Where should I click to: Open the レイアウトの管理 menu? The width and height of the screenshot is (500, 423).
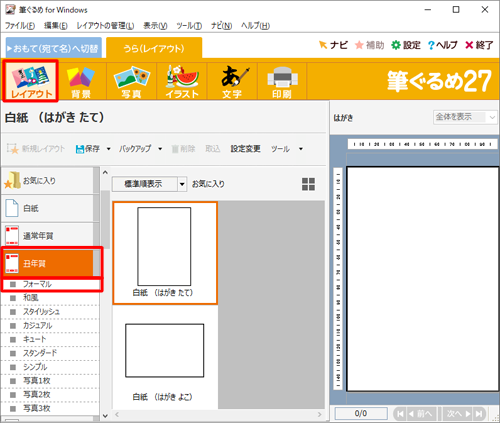click(105, 26)
